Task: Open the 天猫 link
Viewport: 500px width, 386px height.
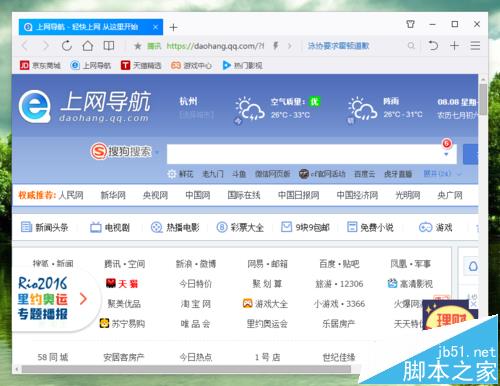Action: 122,284
